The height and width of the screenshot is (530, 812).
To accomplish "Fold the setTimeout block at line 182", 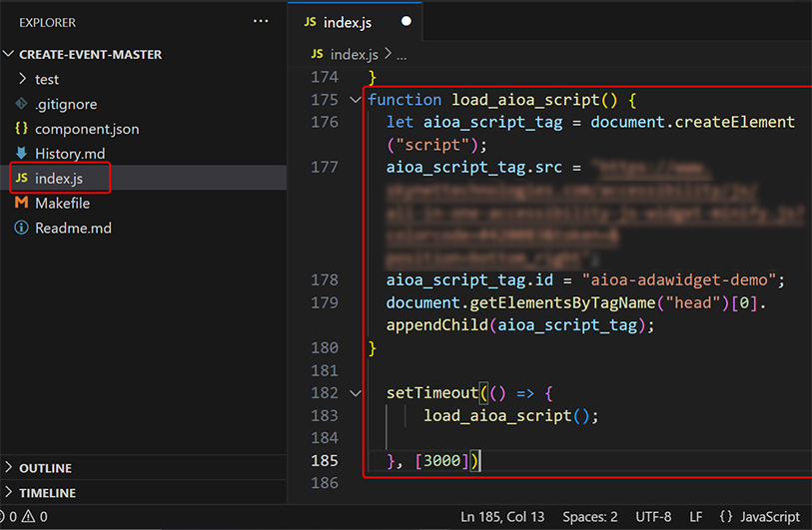I will pyautogui.click(x=357, y=393).
